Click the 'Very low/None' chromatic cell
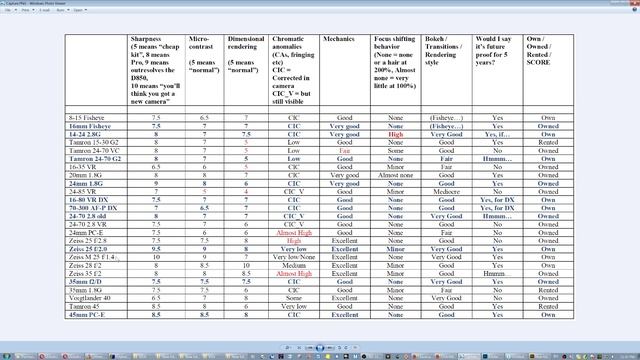The width and height of the screenshot is (640, 360). point(293,257)
